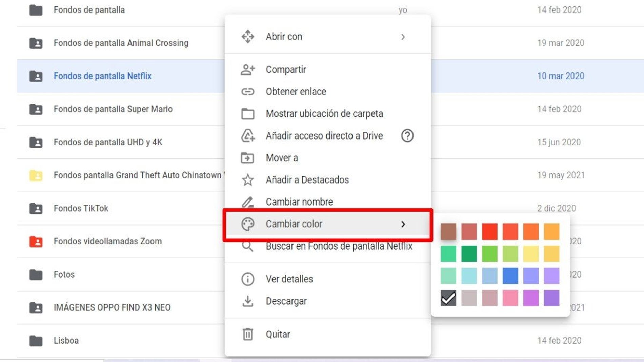The width and height of the screenshot is (644, 362).
Task: Click the trash icon next to Quitar
Action: point(247,334)
